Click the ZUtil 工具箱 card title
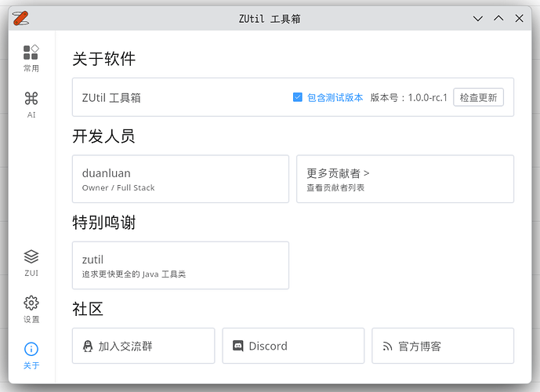 coord(111,98)
